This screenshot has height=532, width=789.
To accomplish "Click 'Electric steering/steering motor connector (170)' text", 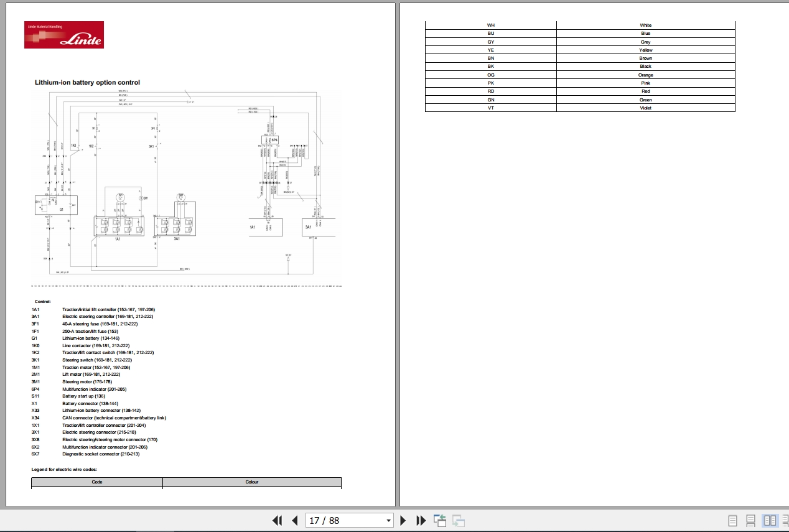I will pos(110,440).
